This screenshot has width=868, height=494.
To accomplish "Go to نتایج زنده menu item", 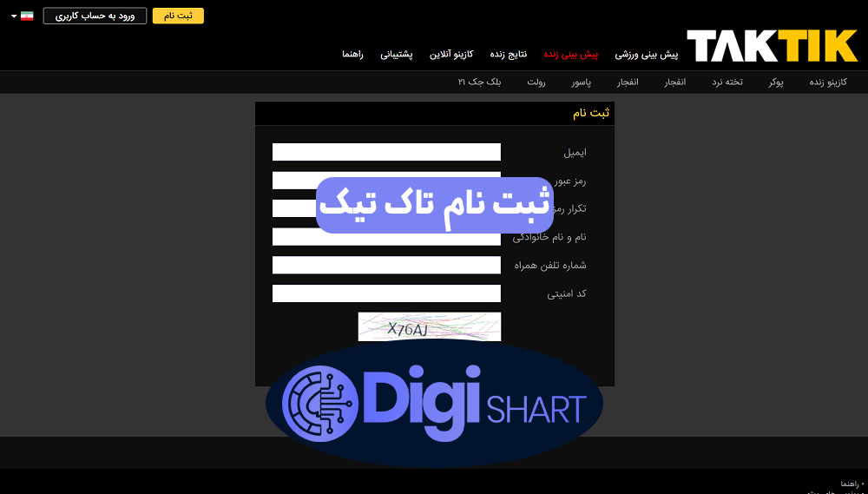I will (508, 55).
